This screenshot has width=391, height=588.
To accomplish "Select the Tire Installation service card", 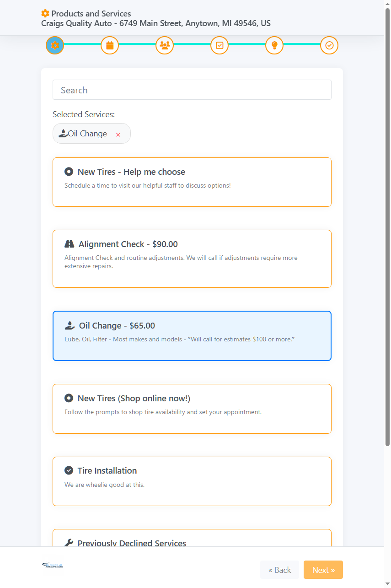I will (192, 481).
